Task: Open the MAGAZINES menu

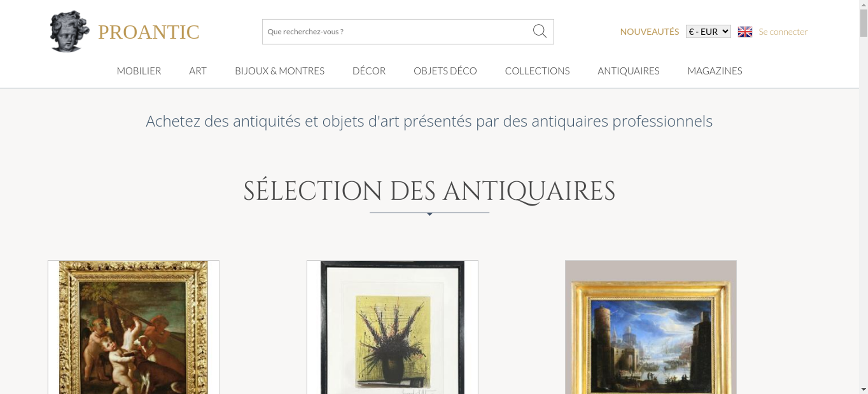Action: pyautogui.click(x=715, y=71)
